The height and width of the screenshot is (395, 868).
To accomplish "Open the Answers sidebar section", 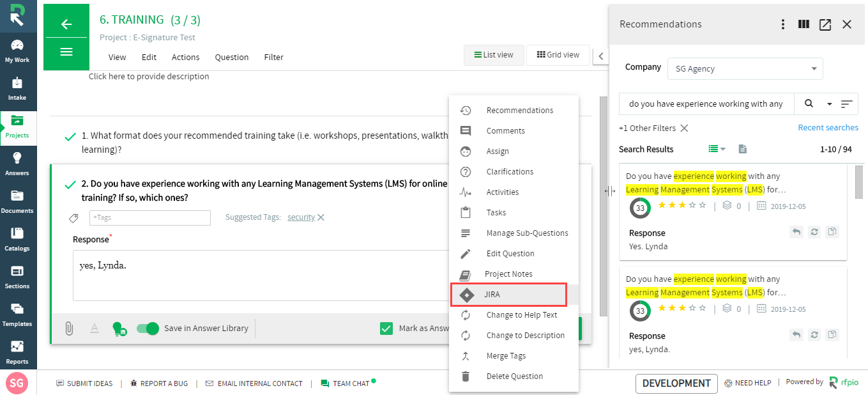I will click(17, 164).
